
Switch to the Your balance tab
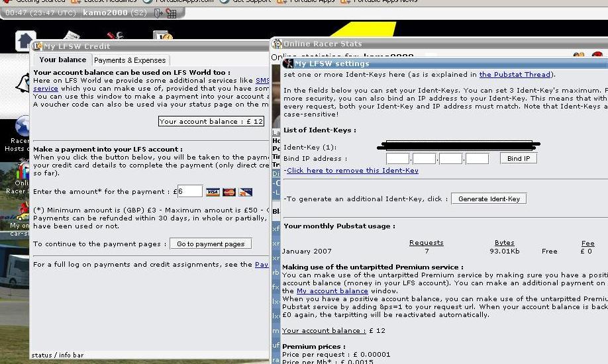[x=62, y=60]
